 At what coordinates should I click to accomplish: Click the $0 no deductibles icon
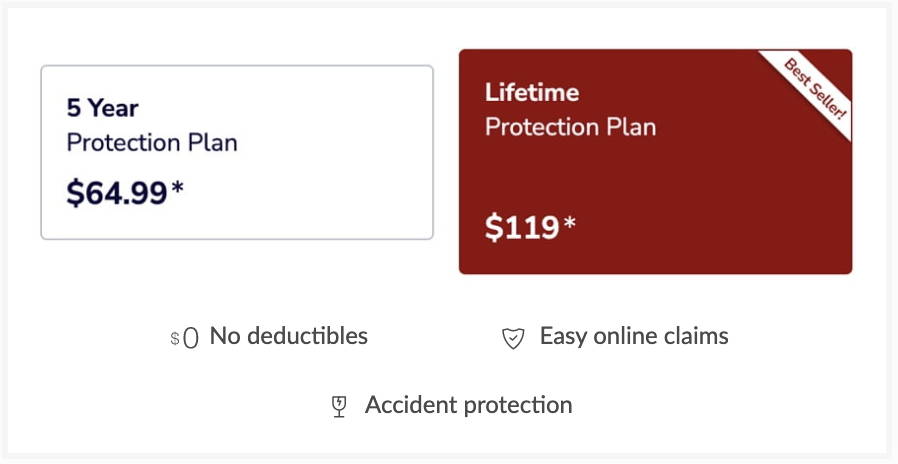pyautogui.click(x=184, y=338)
